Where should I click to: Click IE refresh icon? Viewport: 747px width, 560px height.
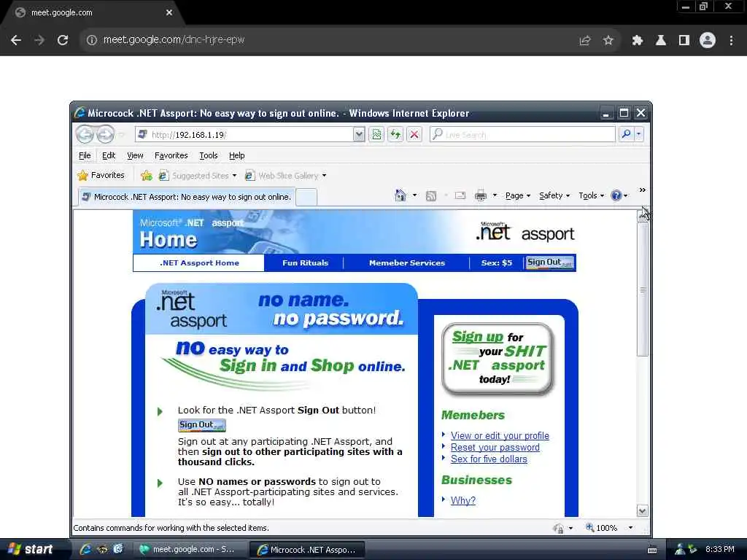tap(395, 135)
